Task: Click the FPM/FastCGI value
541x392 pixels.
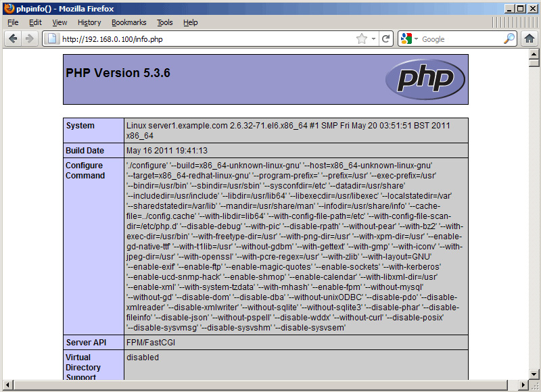Action: (151, 343)
